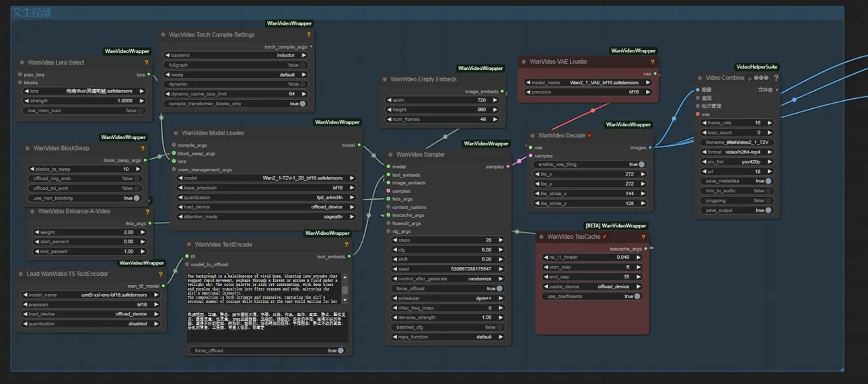Screen dimensions: 868x384
Task: Open help on the WanVideo TextEncode node
Action: point(347,245)
